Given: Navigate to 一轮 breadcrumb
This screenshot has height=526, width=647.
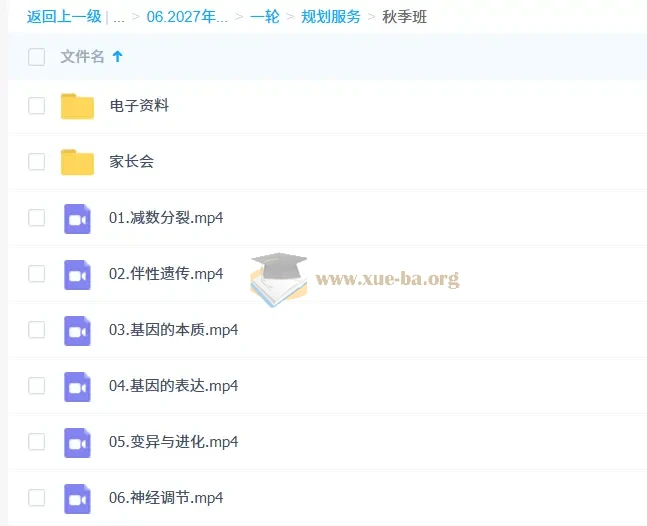Looking at the screenshot, I should tap(264, 17).
